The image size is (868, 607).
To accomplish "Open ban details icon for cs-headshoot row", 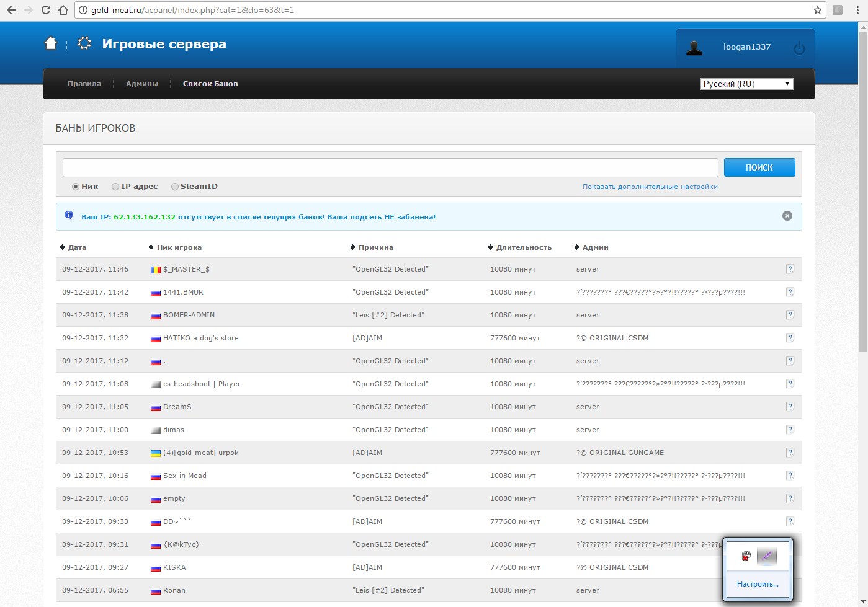I will click(x=790, y=384).
